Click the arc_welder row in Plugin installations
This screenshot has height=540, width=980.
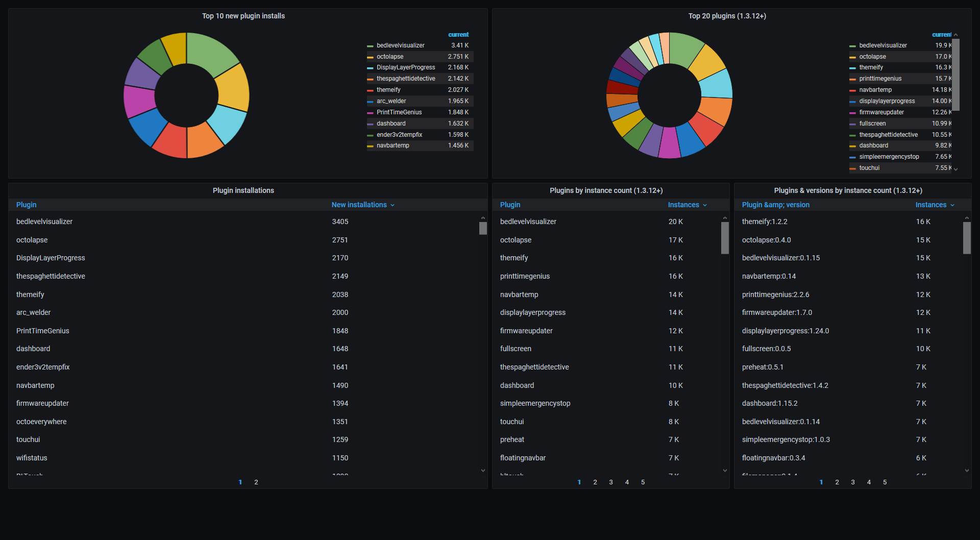point(244,312)
